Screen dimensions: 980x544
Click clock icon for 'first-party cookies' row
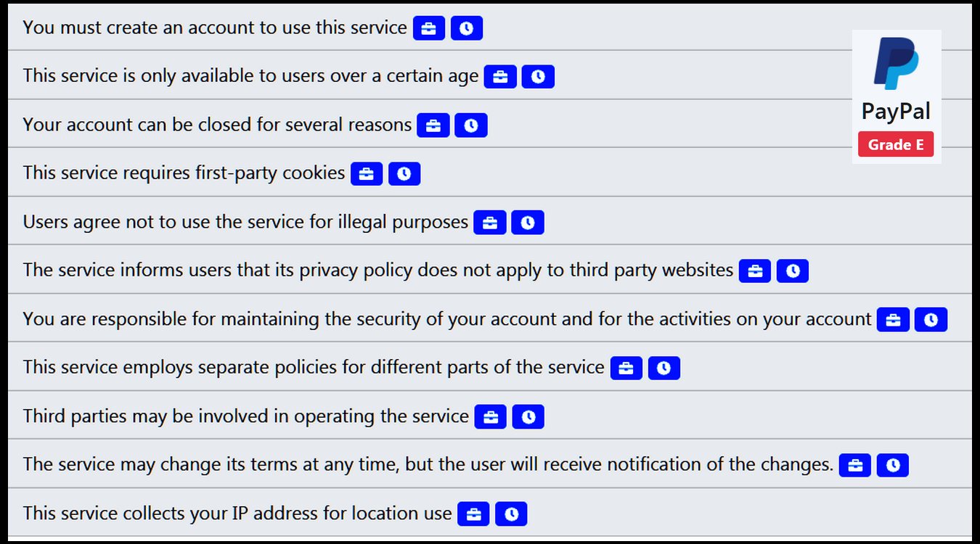[404, 173]
